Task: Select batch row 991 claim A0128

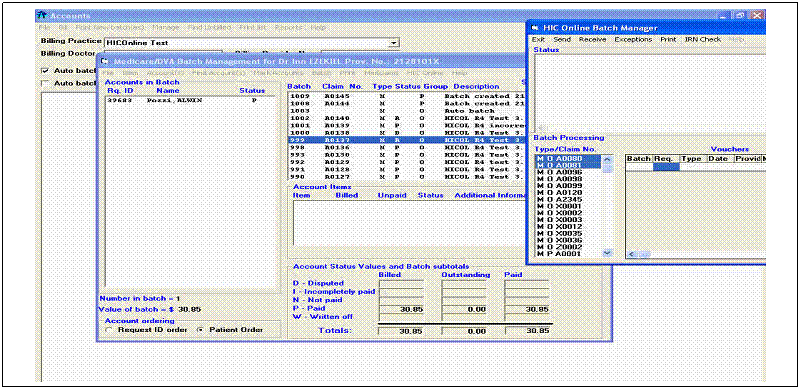Action: click(407, 169)
